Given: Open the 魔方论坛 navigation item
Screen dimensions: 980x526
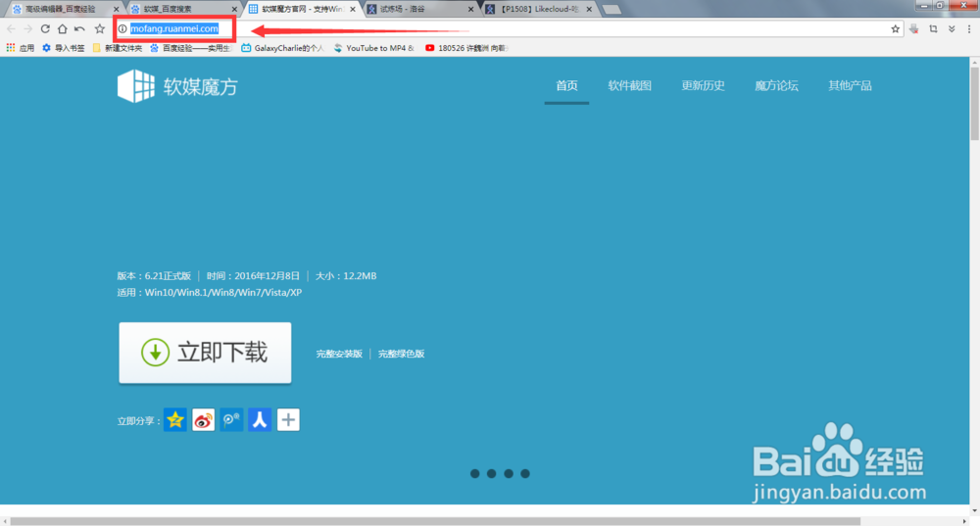Looking at the screenshot, I should click(x=776, y=85).
